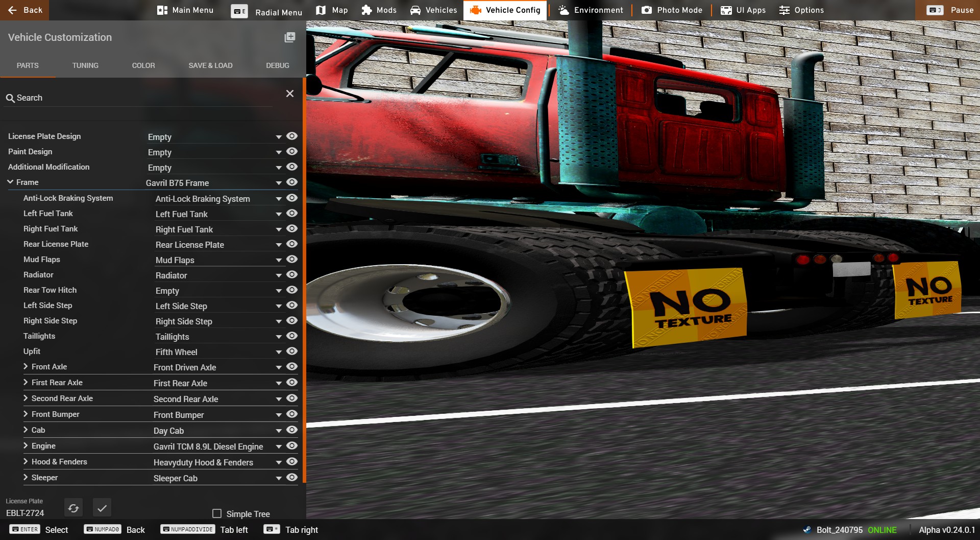The width and height of the screenshot is (980, 540).
Task: Click the new window icon beside Vehicle Customization
Action: pyautogui.click(x=290, y=37)
